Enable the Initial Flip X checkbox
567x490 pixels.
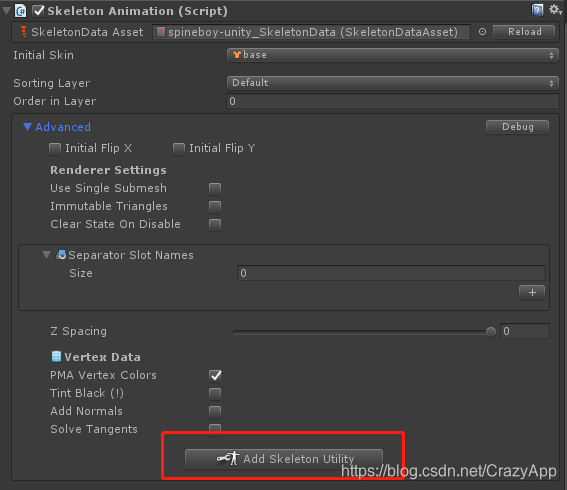tap(55, 149)
